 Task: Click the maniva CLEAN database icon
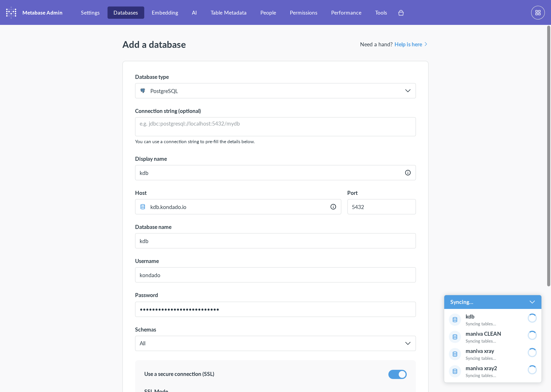[455, 337]
